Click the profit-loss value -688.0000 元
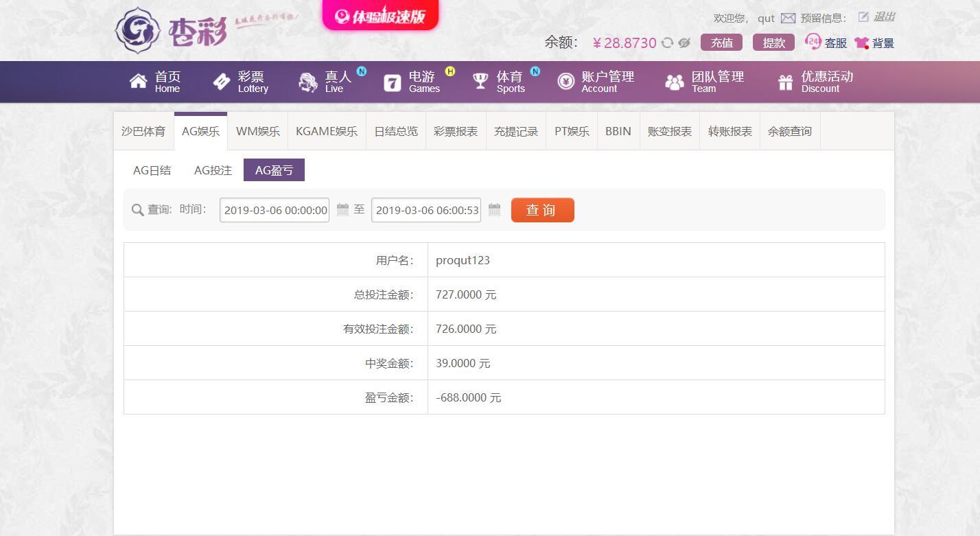 (x=469, y=397)
